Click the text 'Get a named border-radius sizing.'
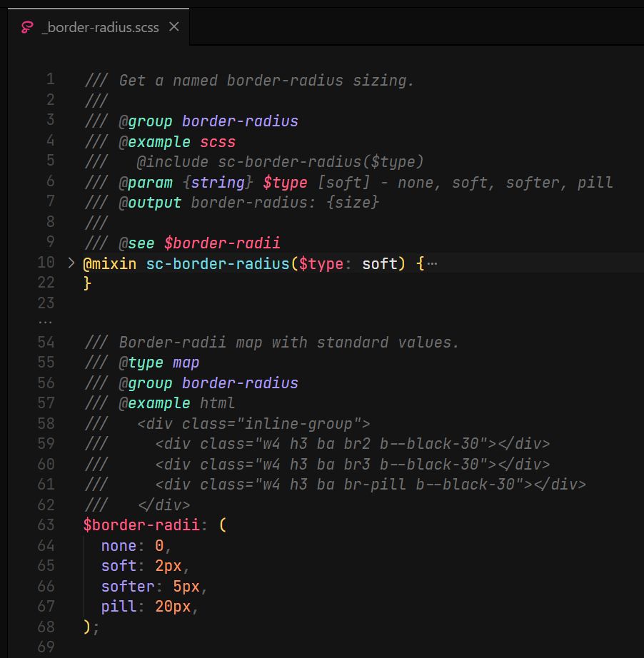Screen dimensions: 644x658 pos(266,81)
